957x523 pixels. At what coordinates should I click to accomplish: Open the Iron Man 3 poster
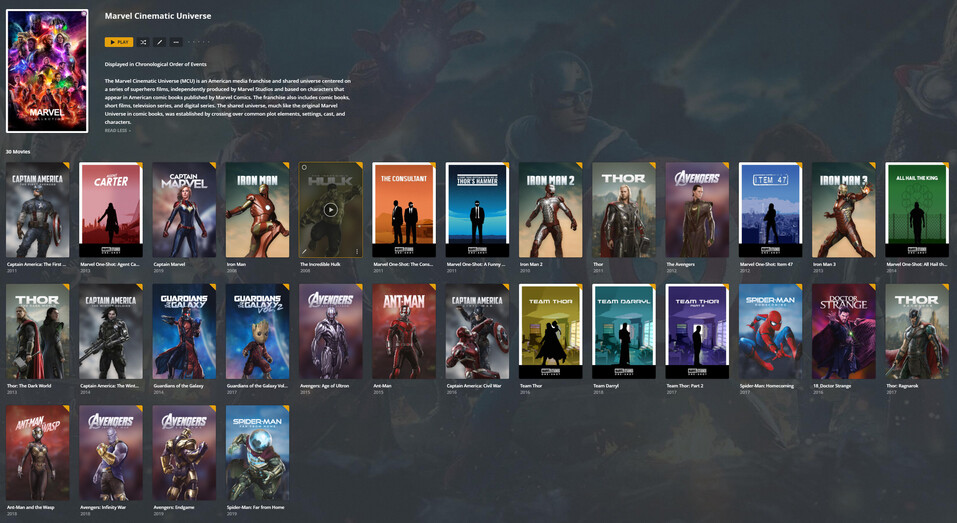pyautogui.click(x=843, y=210)
